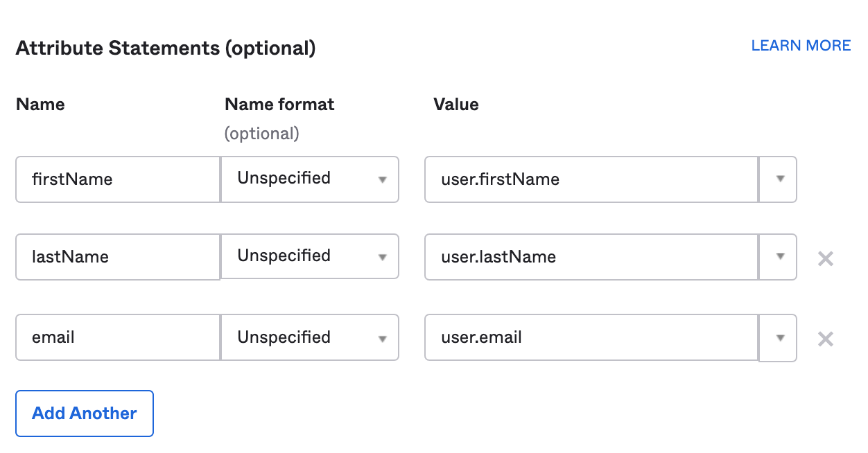Open Name format dropdown for firstName
The height and width of the screenshot is (453, 868).
(310, 179)
